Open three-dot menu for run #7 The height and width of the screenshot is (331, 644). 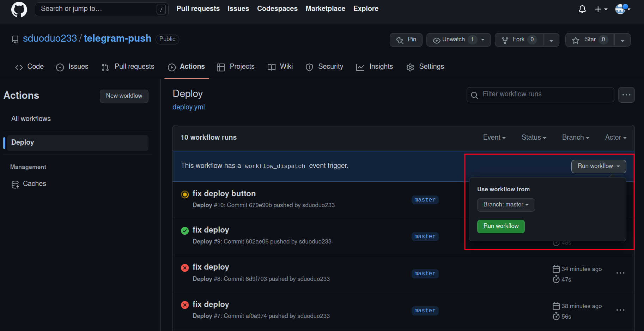point(620,310)
